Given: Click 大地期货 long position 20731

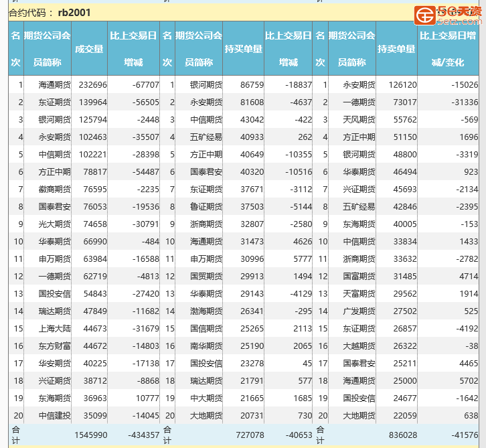Looking at the screenshot, I should 252,415.
